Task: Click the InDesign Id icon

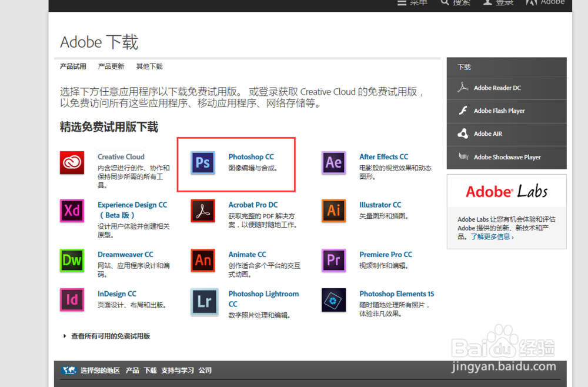Action: [72, 299]
